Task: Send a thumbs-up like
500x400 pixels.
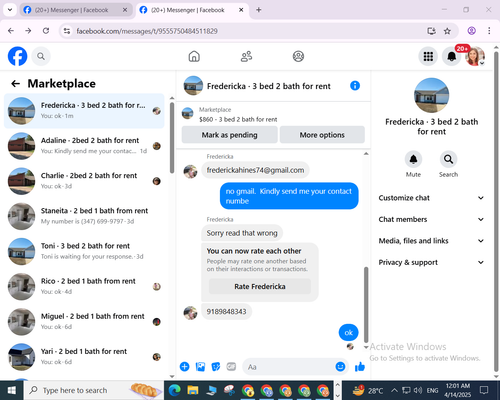Action: tap(360, 367)
